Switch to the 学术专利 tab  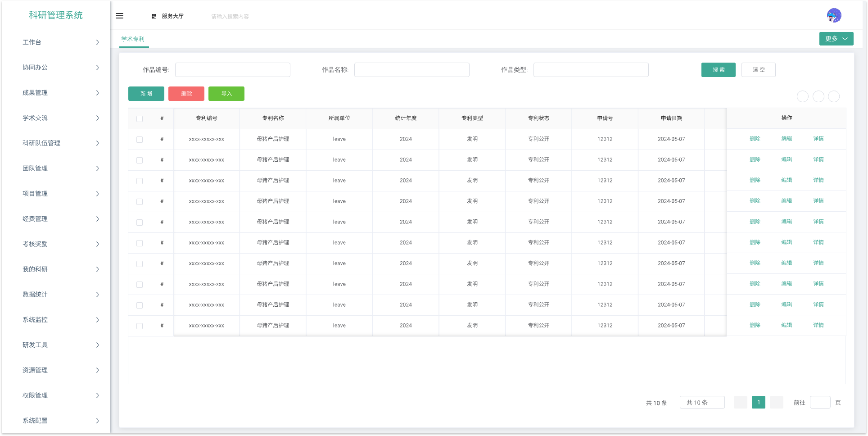133,39
